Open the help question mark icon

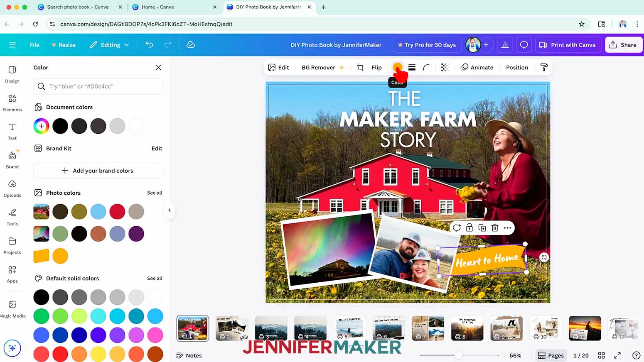point(636,355)
